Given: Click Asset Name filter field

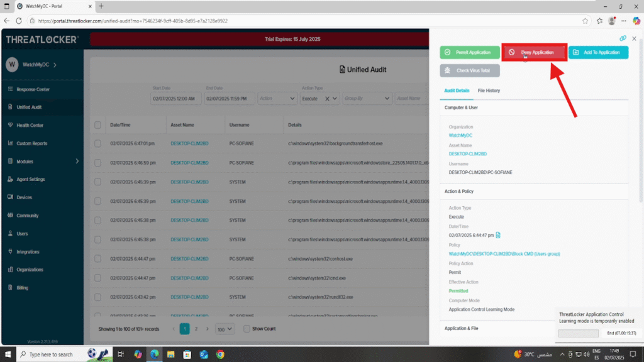Looking at the screenshot, I should pos(411,99).
